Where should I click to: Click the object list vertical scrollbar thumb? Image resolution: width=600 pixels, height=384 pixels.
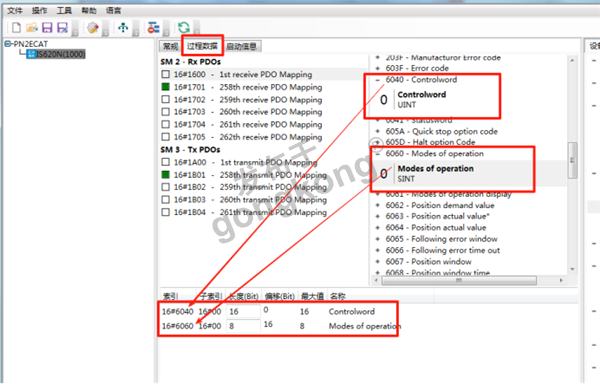(x=572, y=160)
